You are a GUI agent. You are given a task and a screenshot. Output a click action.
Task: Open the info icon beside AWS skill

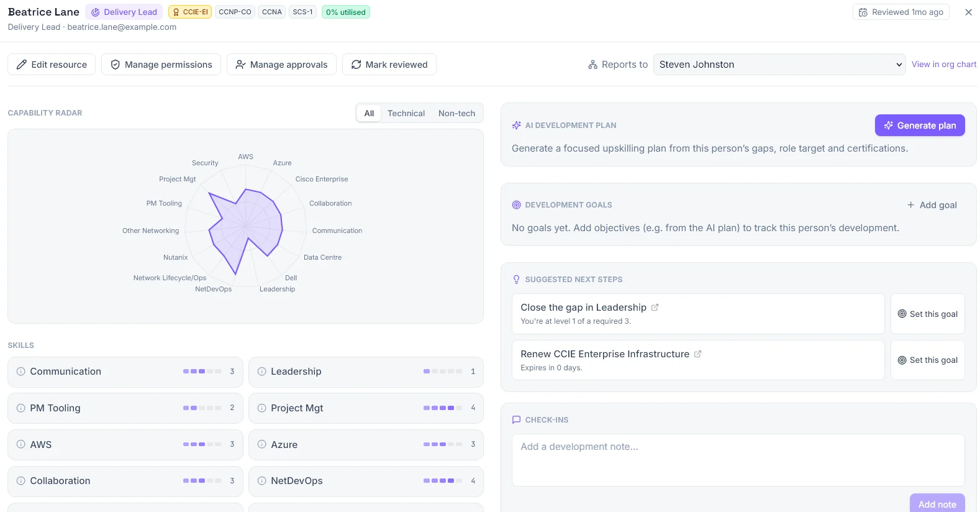click(x=21, y=444)
